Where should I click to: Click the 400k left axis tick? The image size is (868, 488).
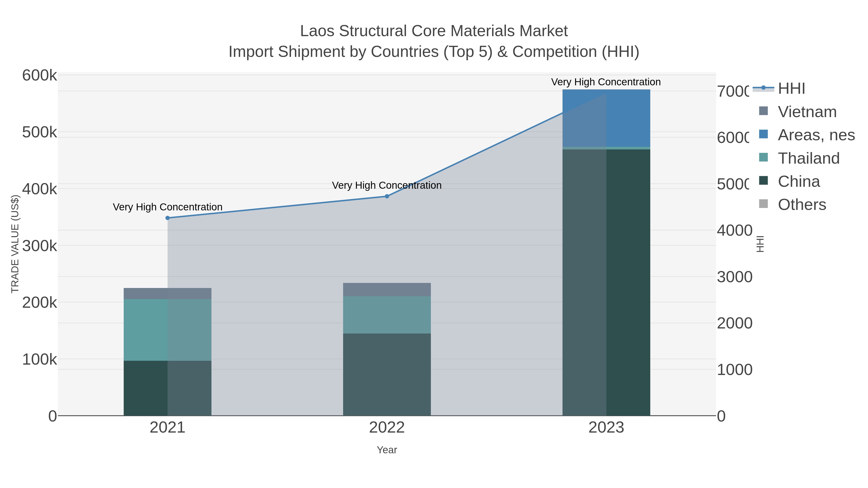pyautogui.click(x=40, y=189)
